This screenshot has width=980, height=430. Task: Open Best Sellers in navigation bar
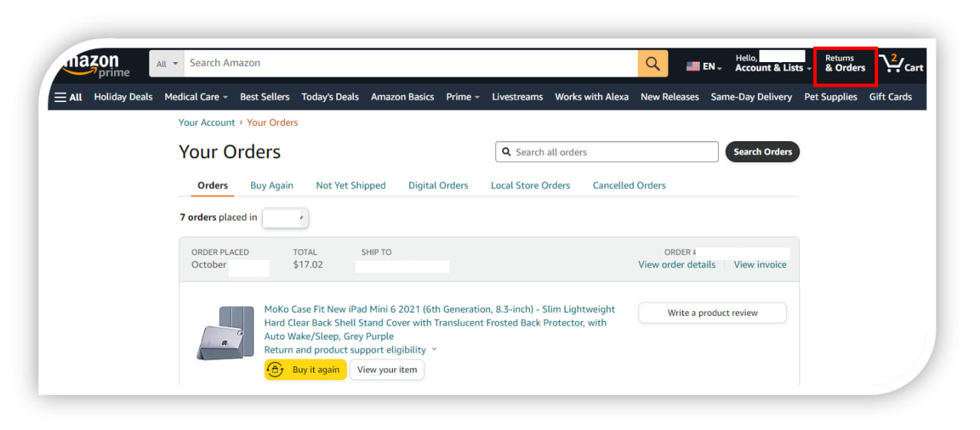[265, 97]
